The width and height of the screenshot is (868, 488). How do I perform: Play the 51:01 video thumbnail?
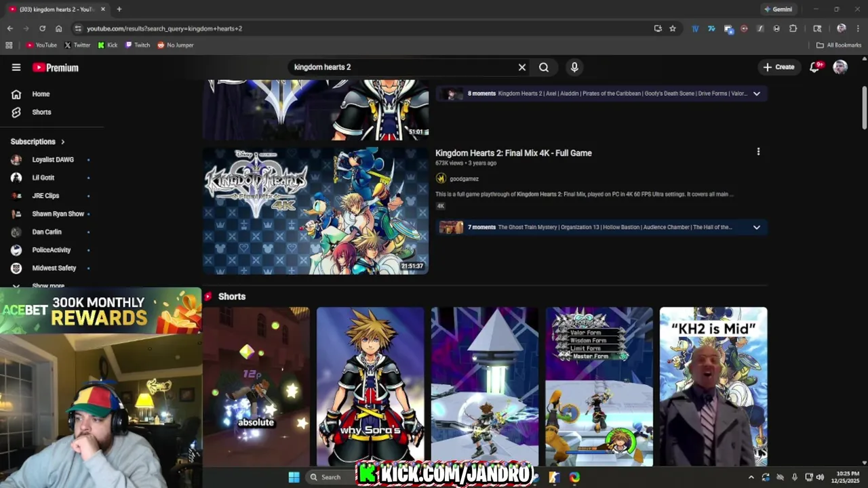tap(315, 110)
